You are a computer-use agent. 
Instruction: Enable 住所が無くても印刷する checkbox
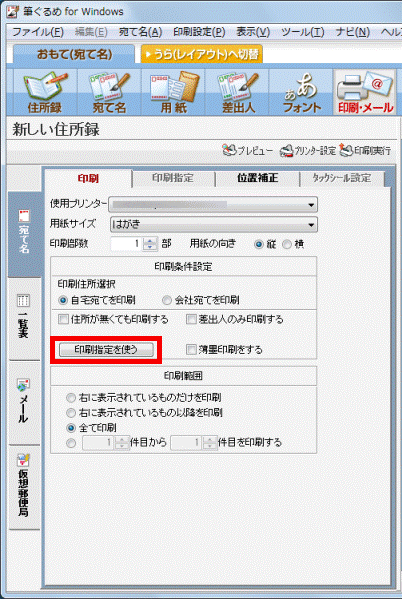pyautogui.click(x=63, y=319)
